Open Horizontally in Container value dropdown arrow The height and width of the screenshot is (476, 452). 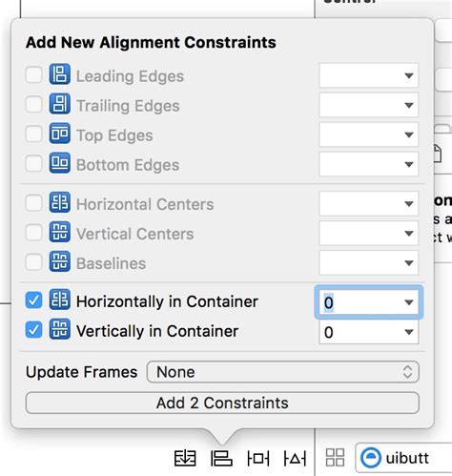coord(409,302)
